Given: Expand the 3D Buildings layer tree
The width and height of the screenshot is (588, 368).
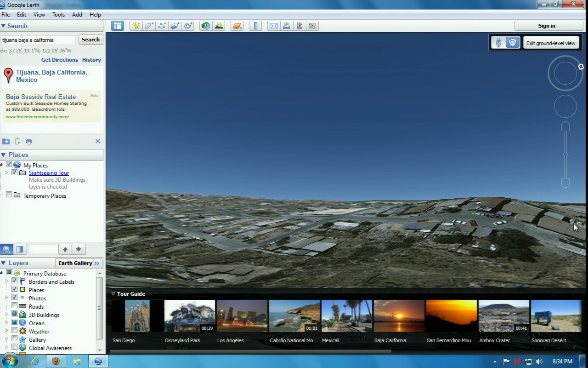Looking at the screenshot, I should click(7, 315).
